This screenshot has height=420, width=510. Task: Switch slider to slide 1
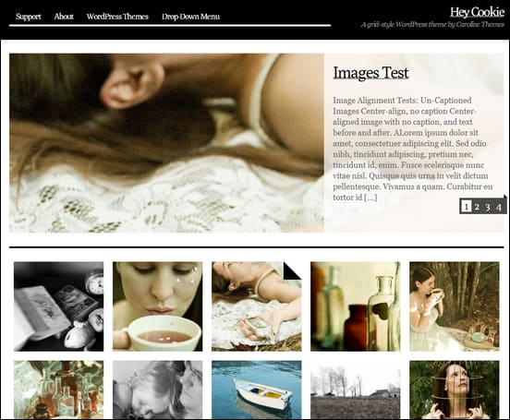tap(466, 207)
